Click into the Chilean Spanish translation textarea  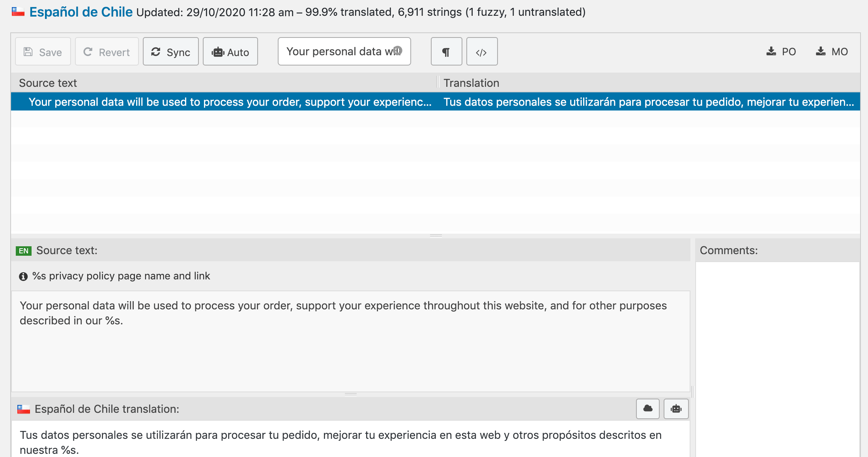click(351, 439)
